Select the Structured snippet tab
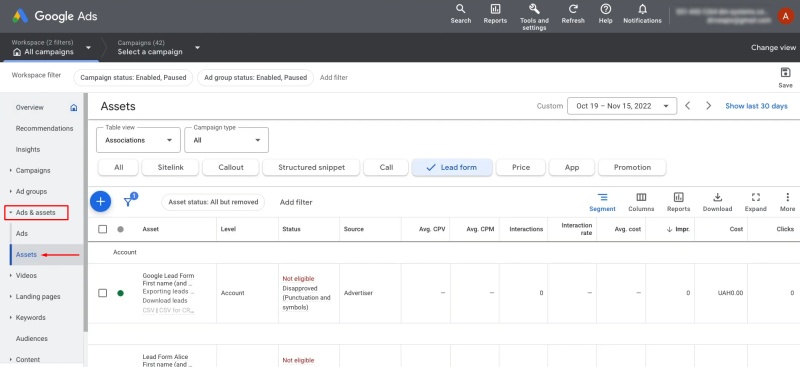 coord(311,167)
